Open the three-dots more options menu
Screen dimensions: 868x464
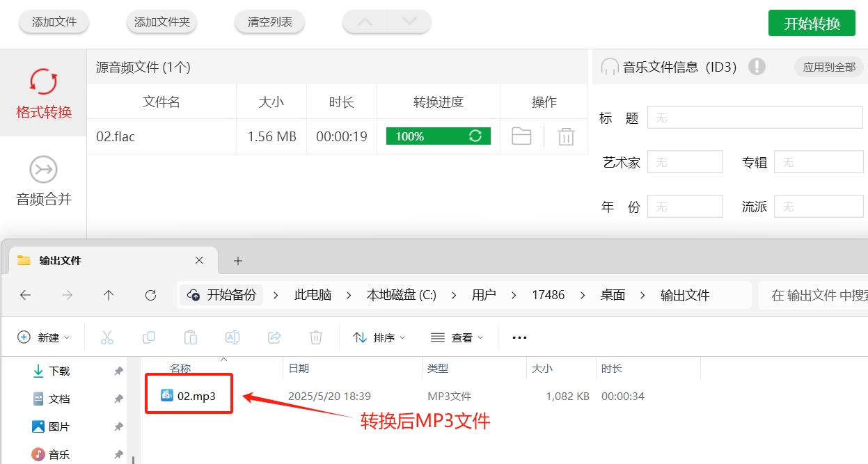click(519, 337)
